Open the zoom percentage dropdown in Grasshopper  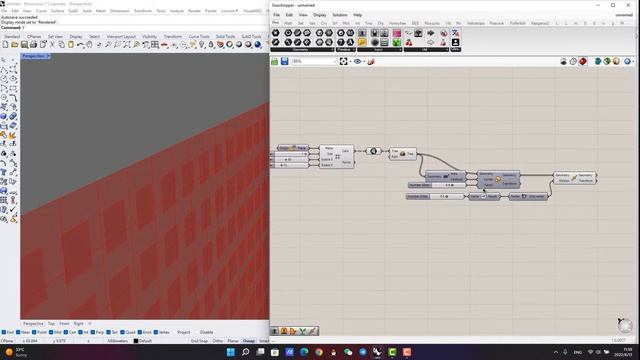(x=335, y=61)
